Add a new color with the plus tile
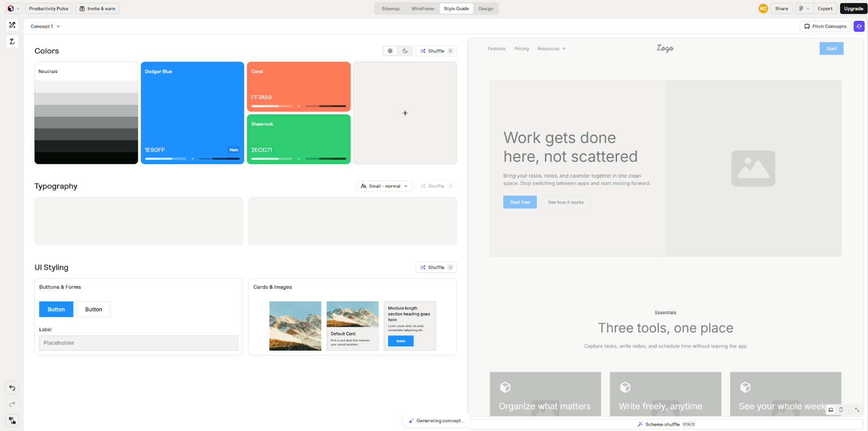Screen dimensions: 868x431 click(x=405, y=113)
